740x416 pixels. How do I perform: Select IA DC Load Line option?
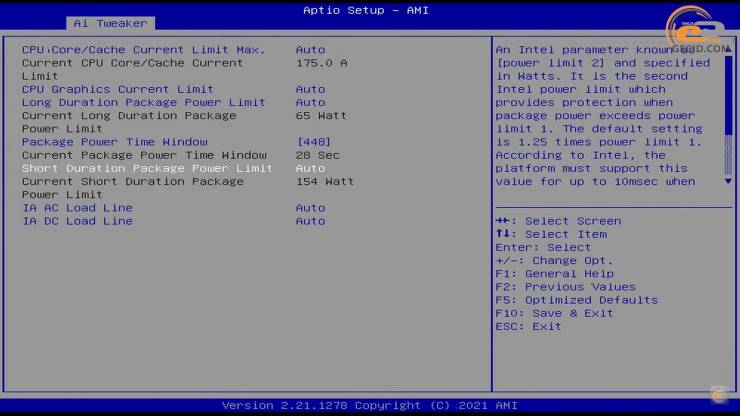tap(77, 221)
